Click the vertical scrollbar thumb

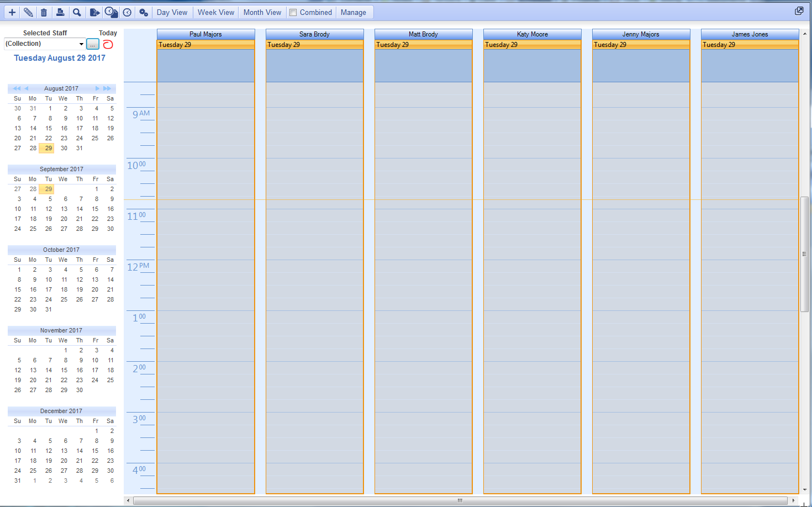pos(804,254)
